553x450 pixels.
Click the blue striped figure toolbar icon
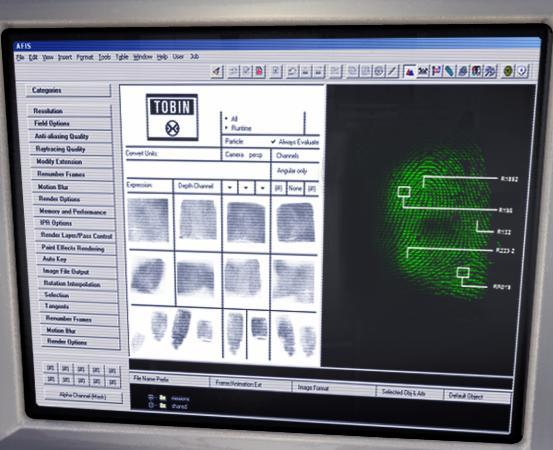[490, 71]
